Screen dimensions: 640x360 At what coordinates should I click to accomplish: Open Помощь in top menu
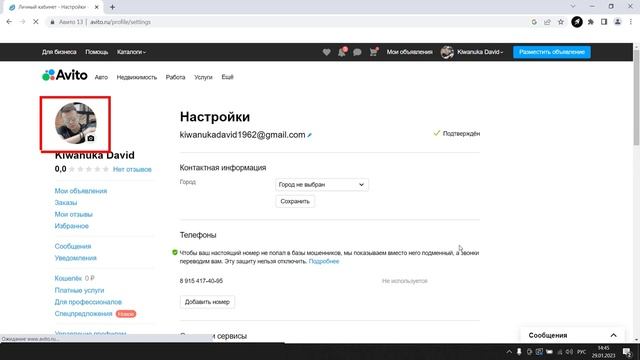coord(97,52)
